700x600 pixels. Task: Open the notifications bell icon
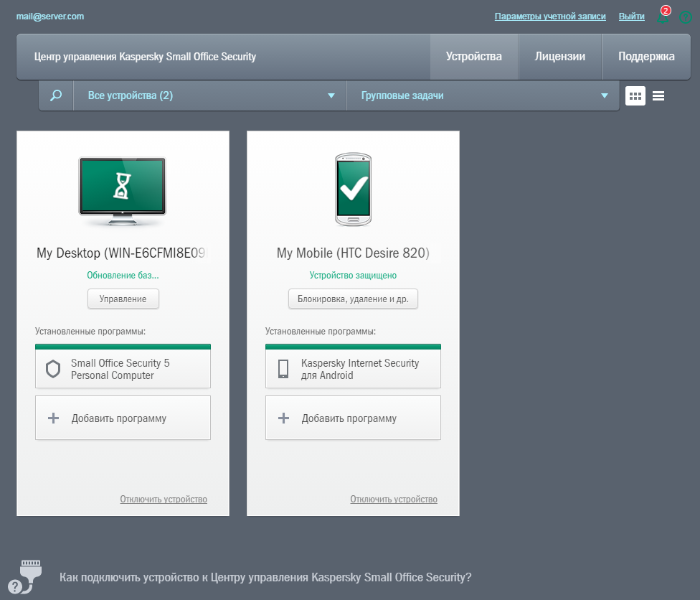[663, 19]
